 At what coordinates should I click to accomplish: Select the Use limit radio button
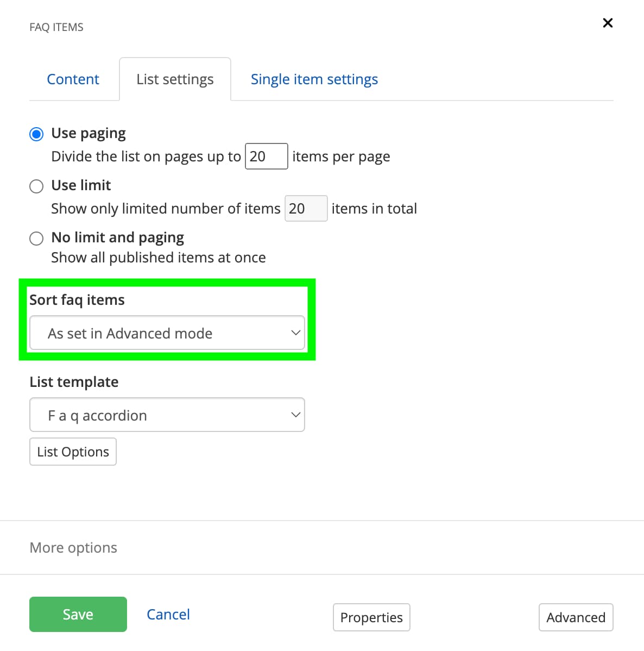point(36,186)
